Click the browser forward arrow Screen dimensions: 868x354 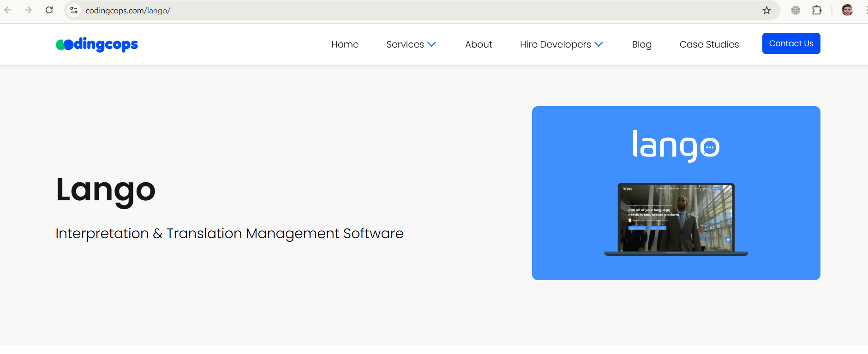[28, 10]
